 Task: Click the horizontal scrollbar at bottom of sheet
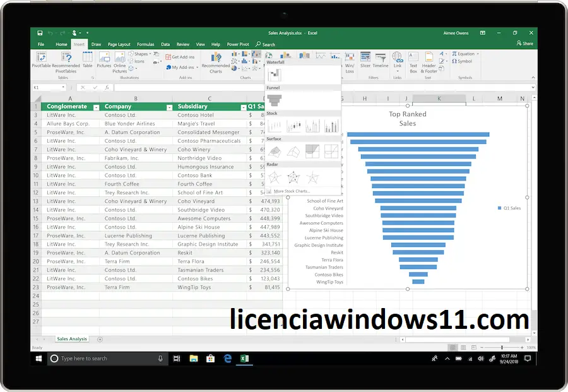coord(457,340)
